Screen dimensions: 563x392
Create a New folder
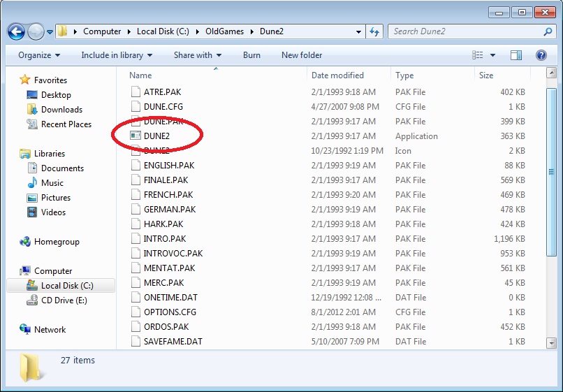[302, 55]
